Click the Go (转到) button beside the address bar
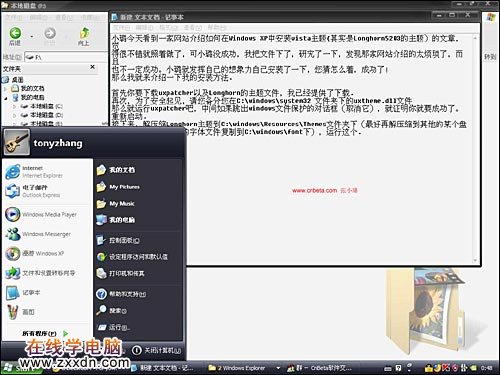 tap(490, 57)
